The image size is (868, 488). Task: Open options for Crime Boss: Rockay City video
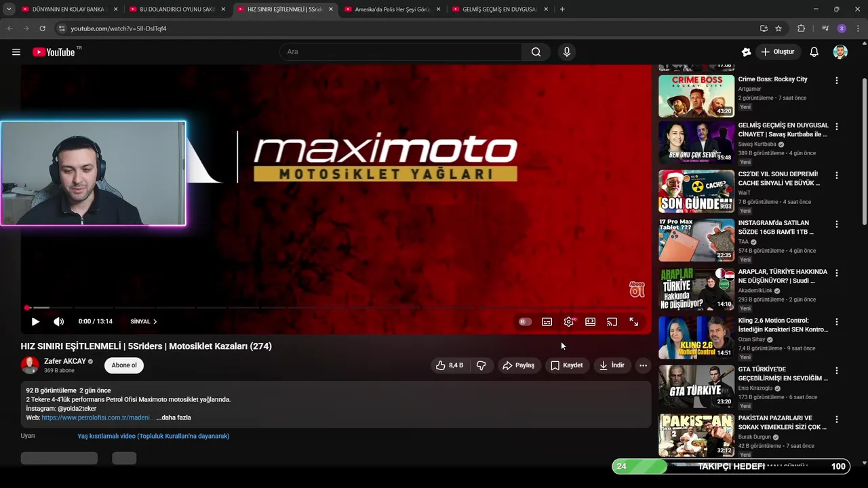tap(836, 80)
